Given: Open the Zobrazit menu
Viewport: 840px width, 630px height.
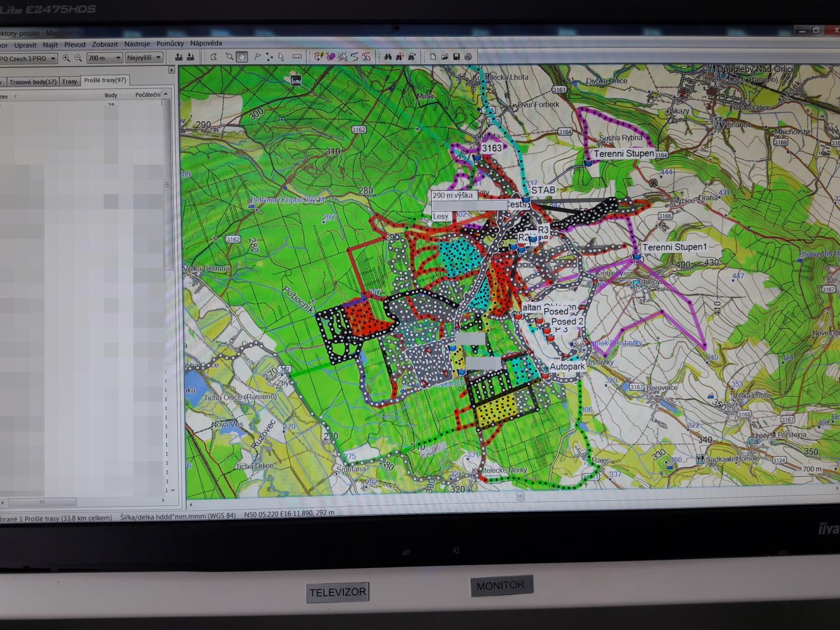Looking at the screenshot, I should (x=105, y=45).
